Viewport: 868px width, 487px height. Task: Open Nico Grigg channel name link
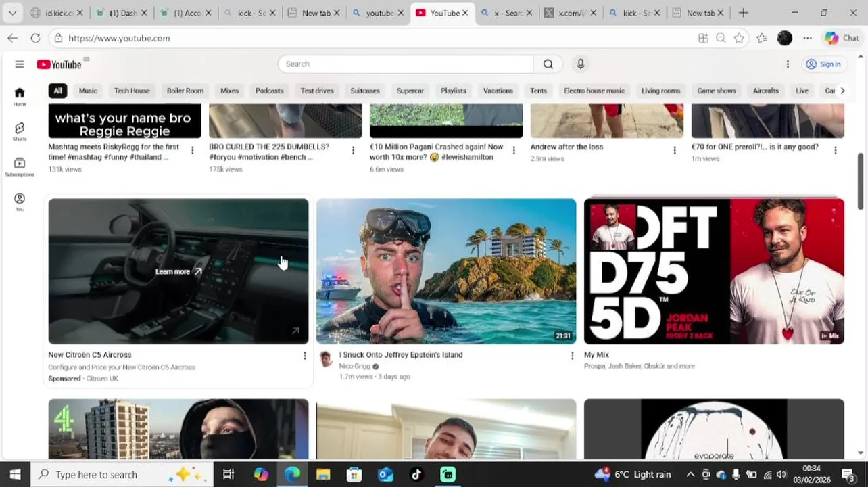355,366
